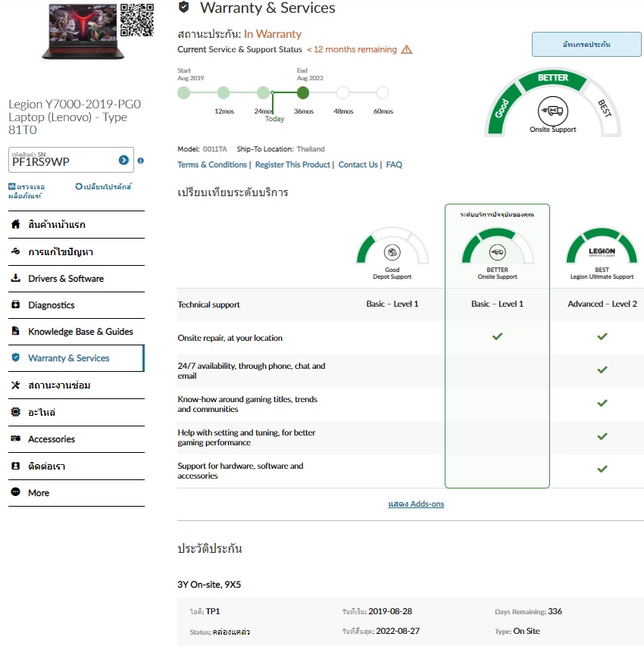644x646 pixels.
Task: Click the Good segment of the large gauge
Action: tap(502, 108)
